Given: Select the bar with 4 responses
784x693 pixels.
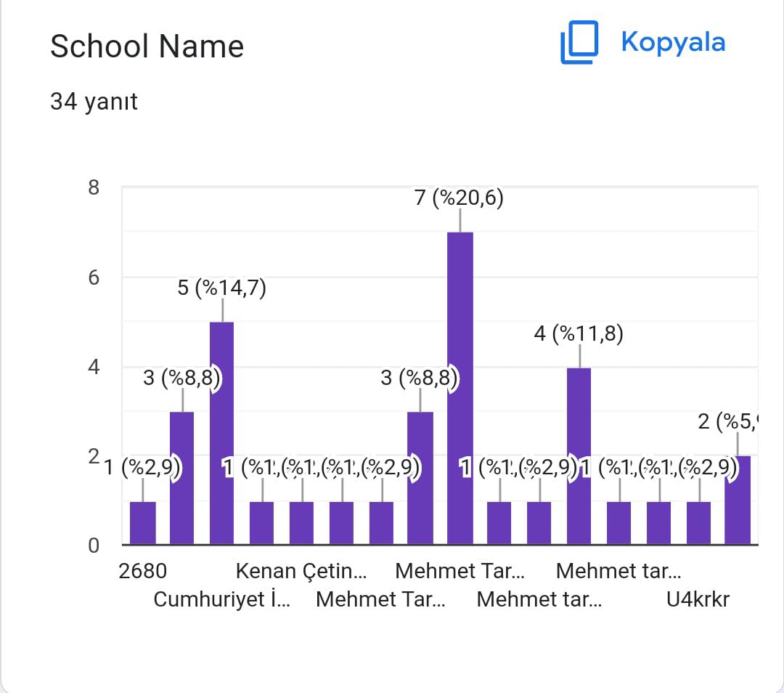Looking at the screenshot, I should (579, 455).
